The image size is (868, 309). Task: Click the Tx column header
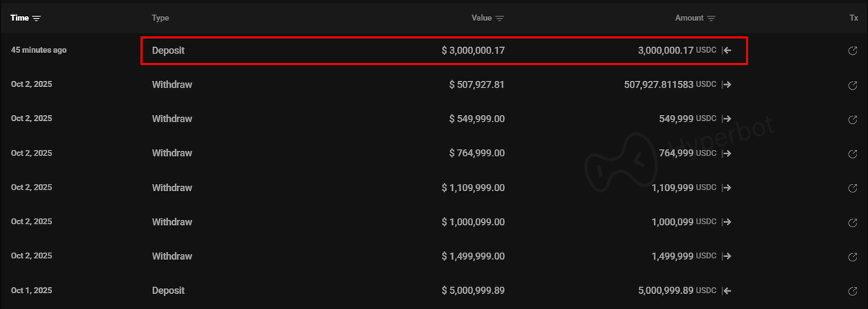[854, 18]
